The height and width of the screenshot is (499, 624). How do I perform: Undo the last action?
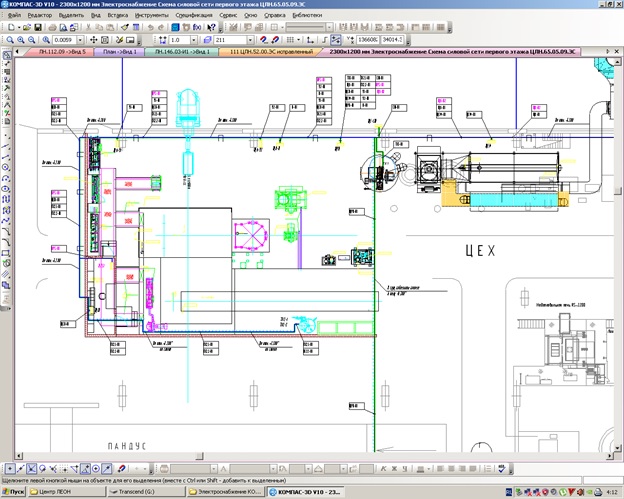pyautogui.click(x=150, y=27)
